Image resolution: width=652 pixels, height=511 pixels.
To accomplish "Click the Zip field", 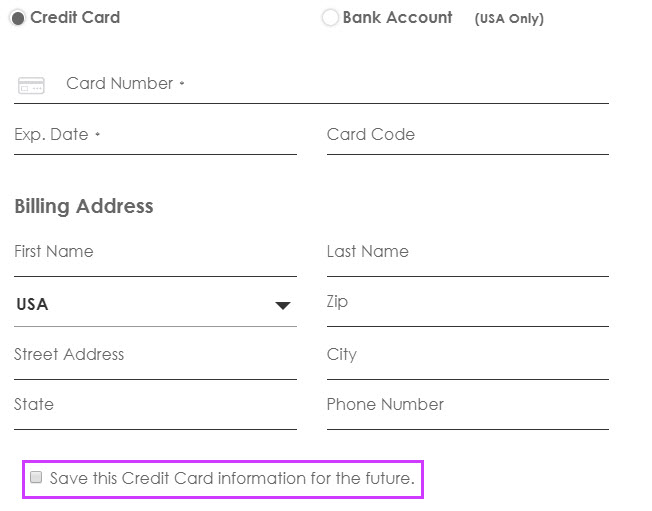I will (468, 305).
